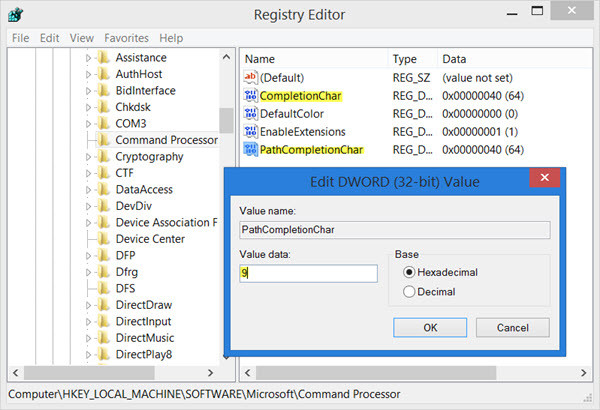The image size is (600, 410).
Task: Click the EnableExtensions DWORD icon
Action: tap(250, 131)
